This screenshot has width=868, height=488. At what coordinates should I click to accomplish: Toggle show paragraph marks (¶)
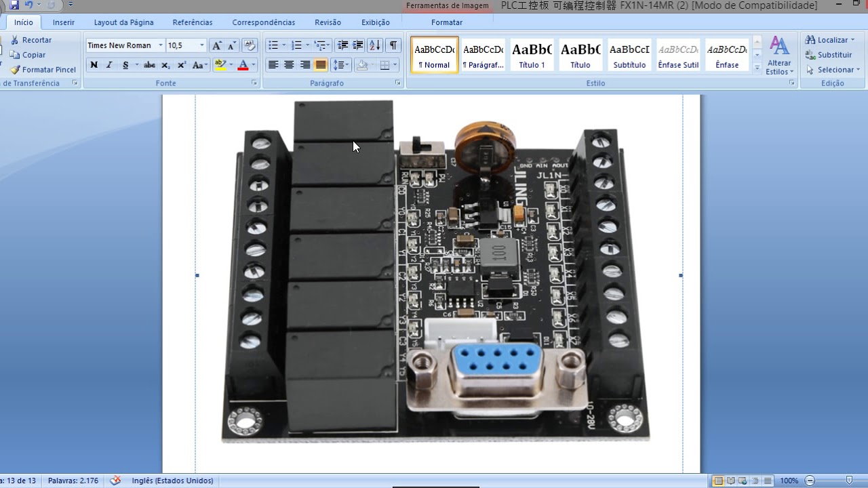(393, 45)
